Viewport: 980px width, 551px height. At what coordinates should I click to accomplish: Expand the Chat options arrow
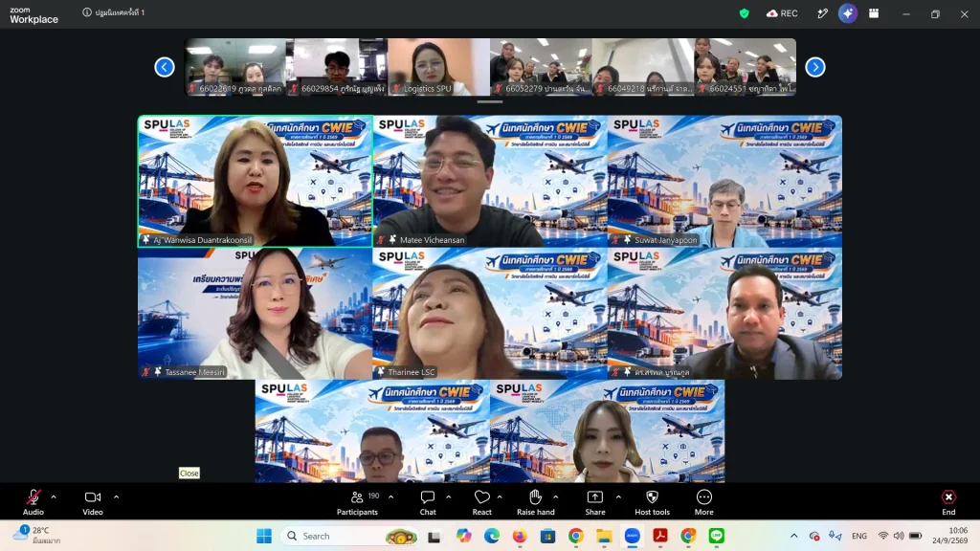click(449, 497)
